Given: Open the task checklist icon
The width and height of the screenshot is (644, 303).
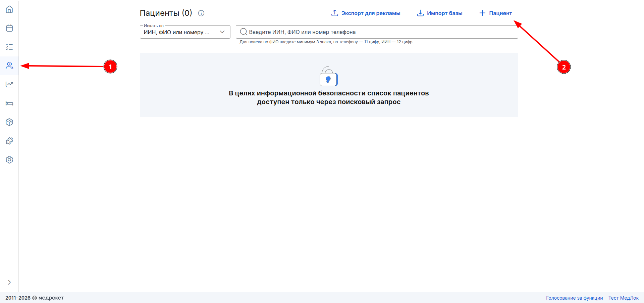Looking at the screenshot, I should [9, 47].
